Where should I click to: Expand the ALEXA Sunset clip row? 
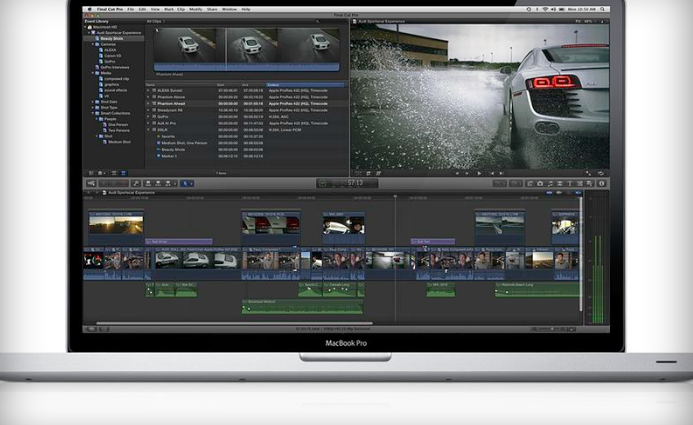point(149,89)
